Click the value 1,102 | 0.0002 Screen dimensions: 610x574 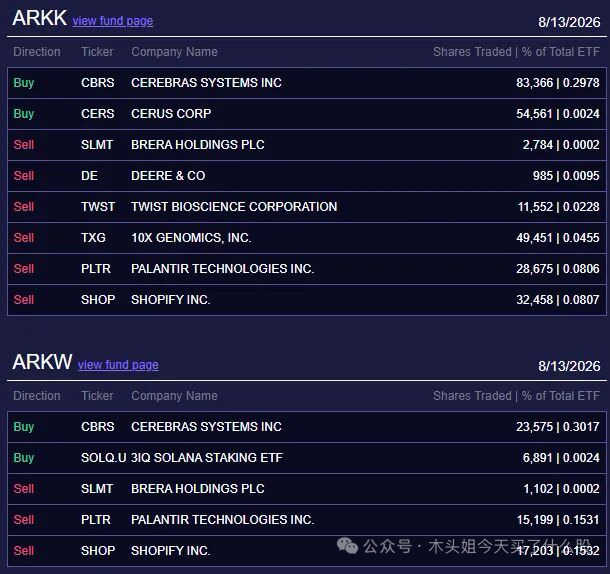[x=561, y=489]
